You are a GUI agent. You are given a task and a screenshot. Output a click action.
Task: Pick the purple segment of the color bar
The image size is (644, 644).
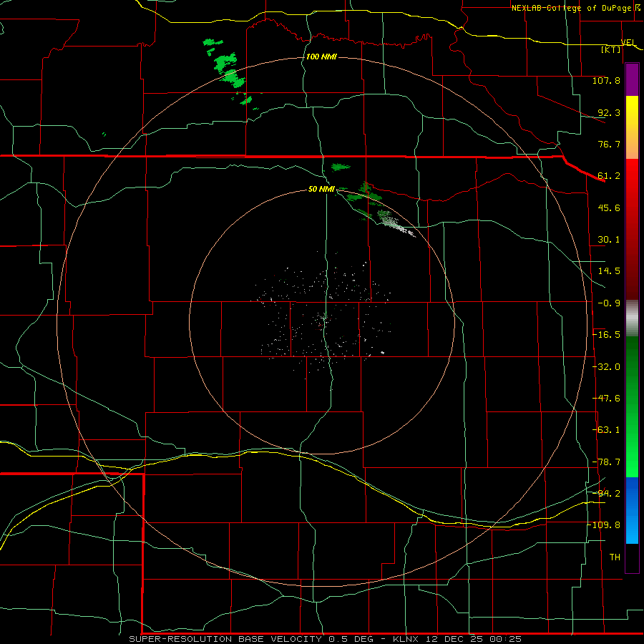point(632,80)
